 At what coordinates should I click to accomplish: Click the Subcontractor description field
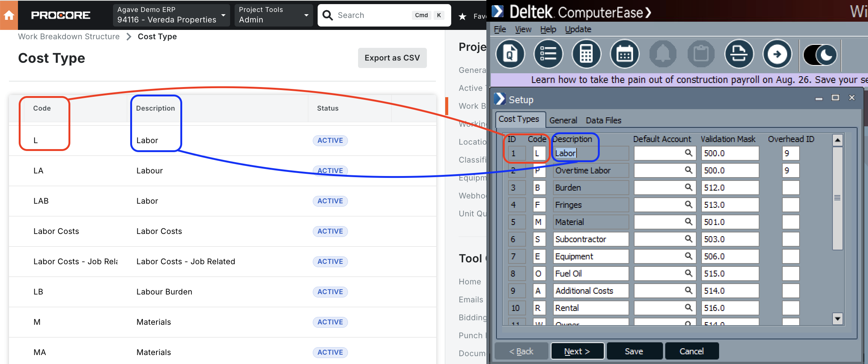591,239
